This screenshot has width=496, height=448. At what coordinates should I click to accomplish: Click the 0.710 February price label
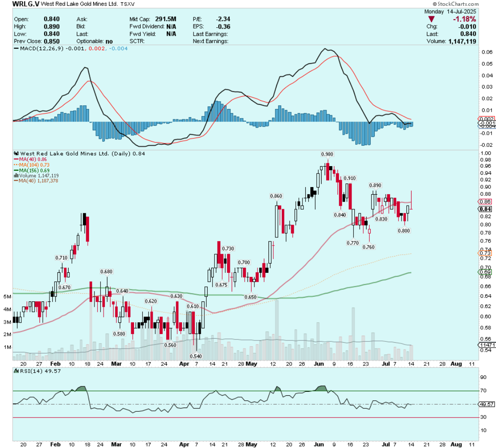(61, 258)
